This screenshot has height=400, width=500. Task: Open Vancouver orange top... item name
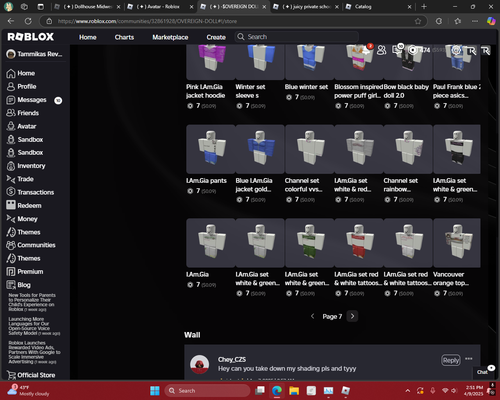[x=451, y=279]
